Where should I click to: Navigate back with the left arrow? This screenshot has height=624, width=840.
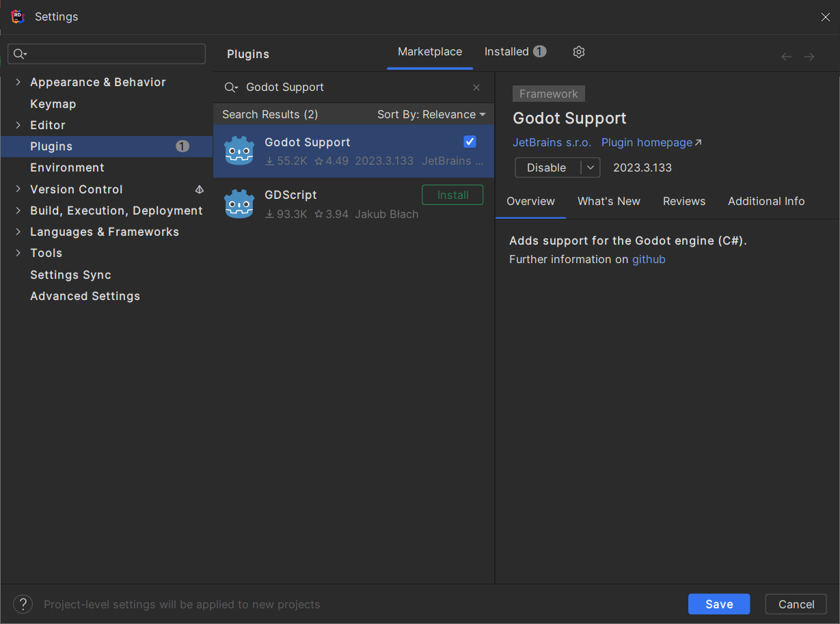[787, 57]
